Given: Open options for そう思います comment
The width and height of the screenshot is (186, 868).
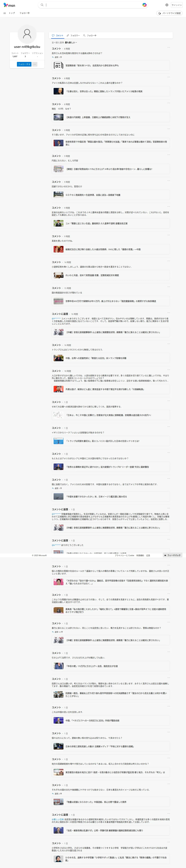Looking at the screenshot, I should pyautogui.click(x=168, y=129).
